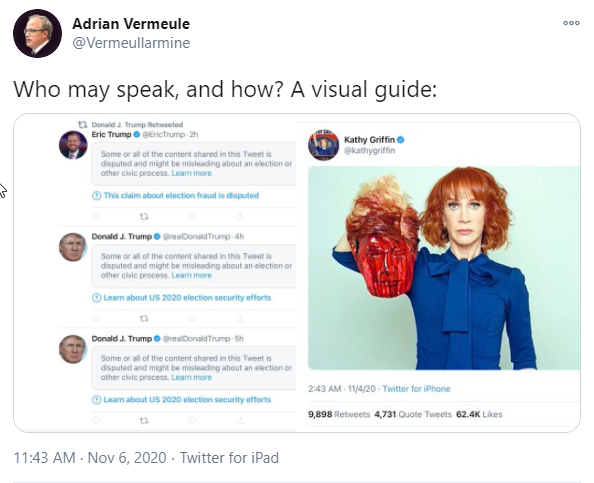
Task: Click the retweet icon under Eric Trump's tweet
Action: click(x=144, y=217)
